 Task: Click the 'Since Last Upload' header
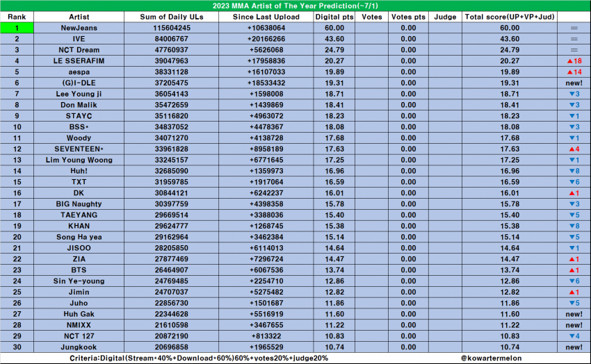266,17
